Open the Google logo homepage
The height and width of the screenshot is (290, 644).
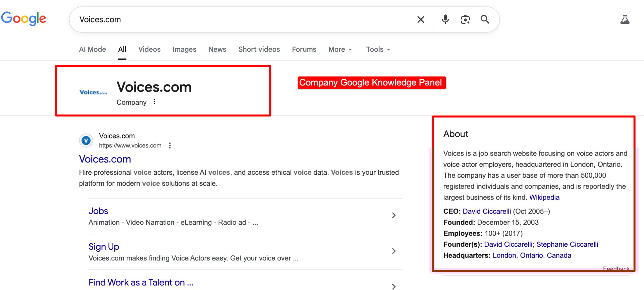coord(24,19)
